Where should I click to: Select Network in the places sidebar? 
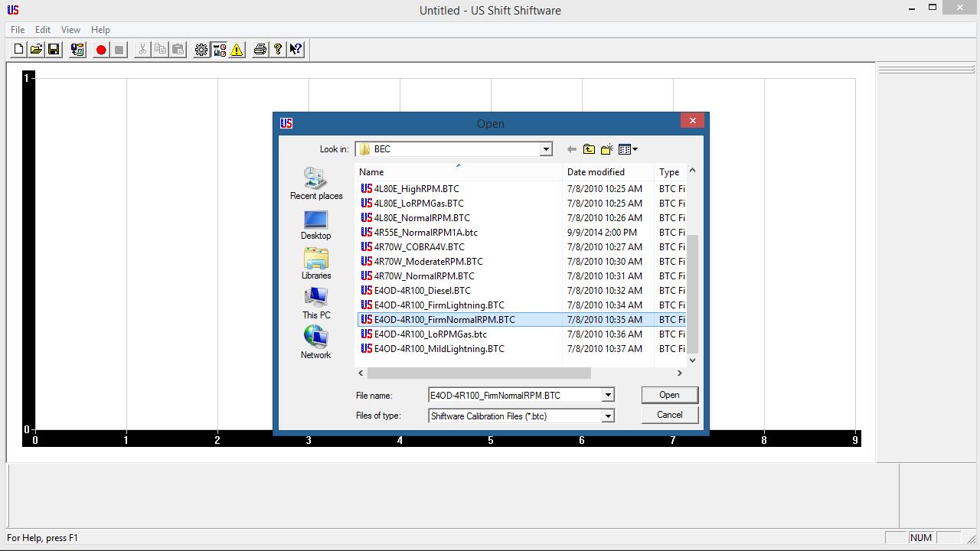(x=315, y=343)
